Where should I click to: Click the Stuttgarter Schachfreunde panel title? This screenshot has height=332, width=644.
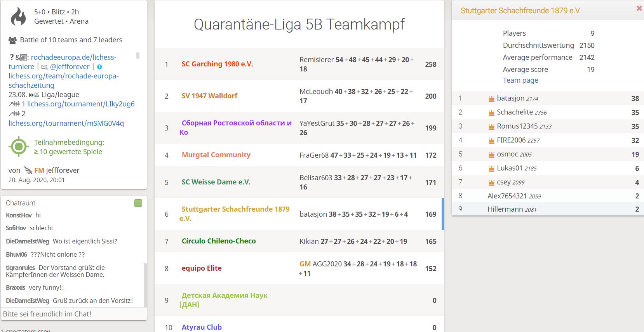520,11
